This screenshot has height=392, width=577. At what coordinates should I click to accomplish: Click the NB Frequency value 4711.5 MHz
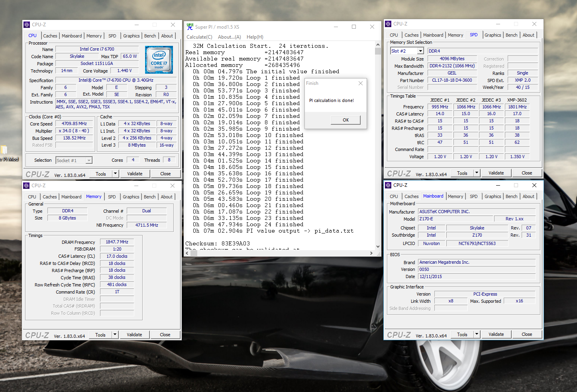tap(147, 225)
